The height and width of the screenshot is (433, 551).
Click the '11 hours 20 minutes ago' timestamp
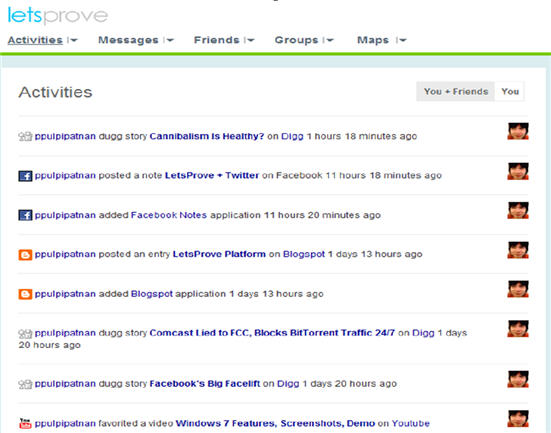[322, 215]
